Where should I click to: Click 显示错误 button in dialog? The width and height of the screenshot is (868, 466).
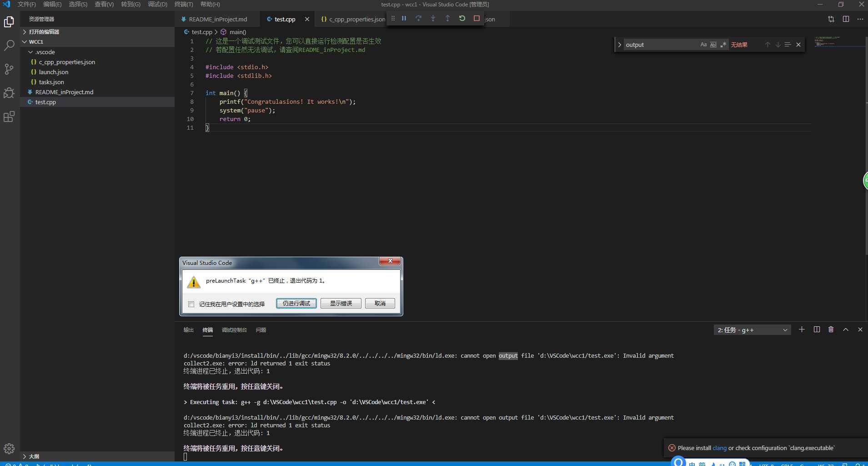pos(341,304)
